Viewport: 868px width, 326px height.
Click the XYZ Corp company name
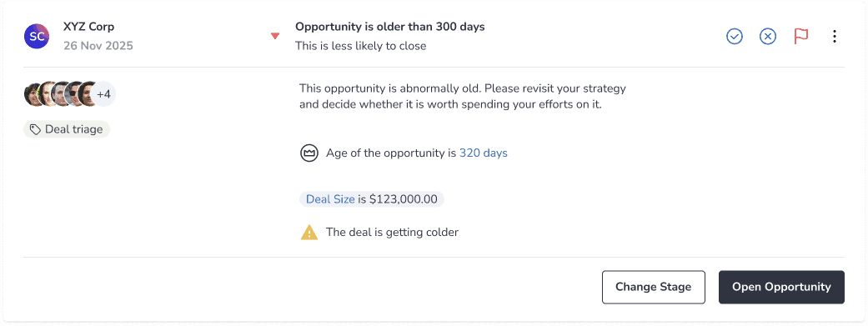click(88, 27)
